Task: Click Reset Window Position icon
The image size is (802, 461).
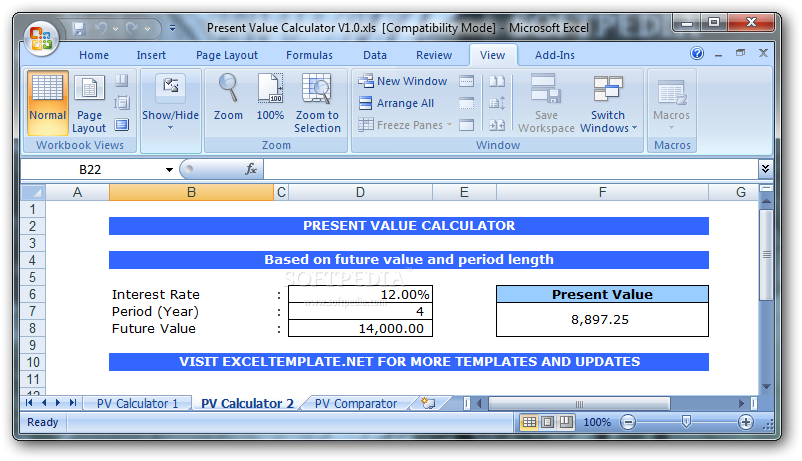Action: [497, 125]
